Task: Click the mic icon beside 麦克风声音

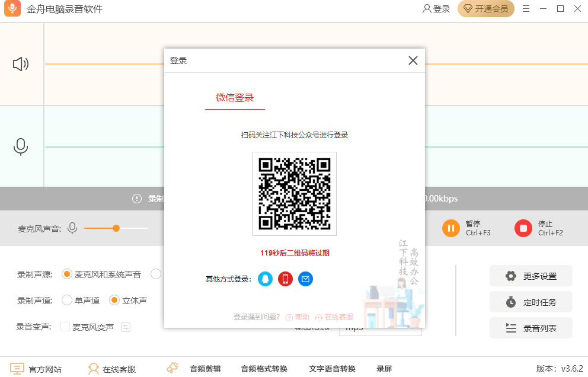Action: 72,228
